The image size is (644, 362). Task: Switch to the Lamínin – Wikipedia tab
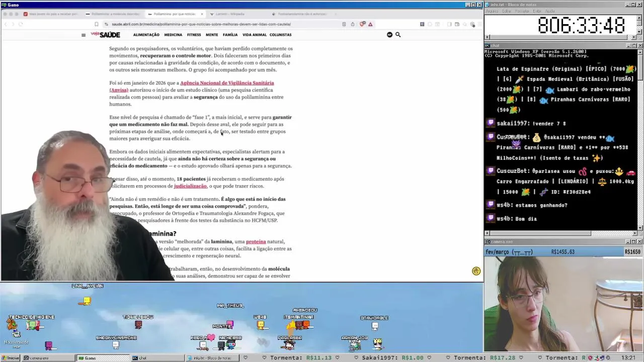(230, 14)
